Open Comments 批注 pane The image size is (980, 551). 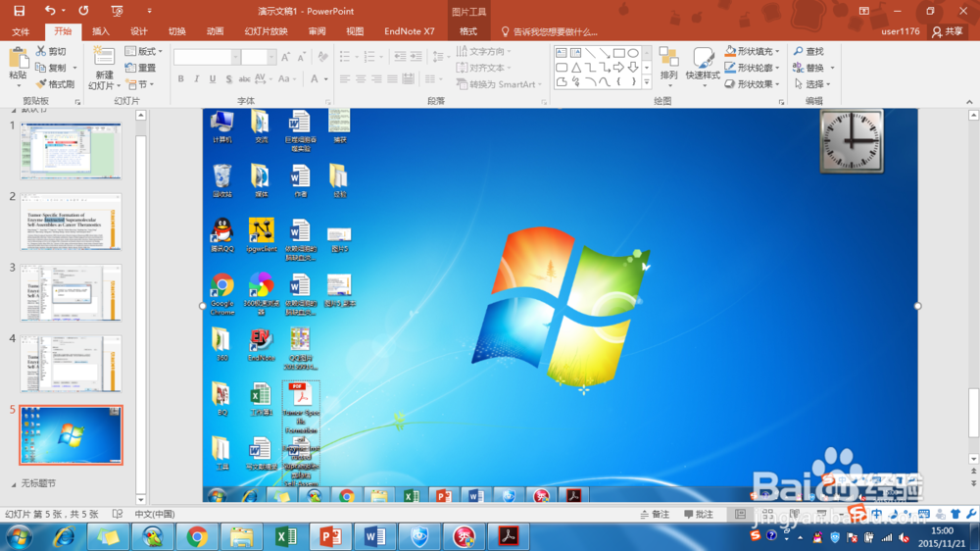tap(699, 514)
